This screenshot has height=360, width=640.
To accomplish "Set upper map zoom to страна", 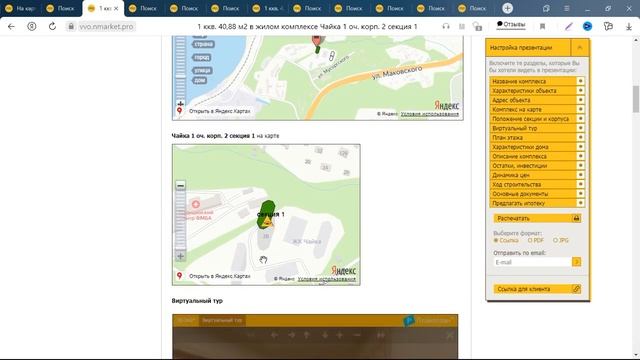I will pyautogui.click(x=203, y=44).
